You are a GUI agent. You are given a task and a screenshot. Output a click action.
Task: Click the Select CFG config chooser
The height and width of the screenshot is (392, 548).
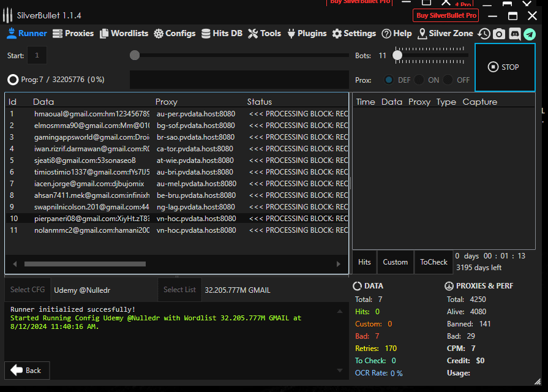coord(28,290)
